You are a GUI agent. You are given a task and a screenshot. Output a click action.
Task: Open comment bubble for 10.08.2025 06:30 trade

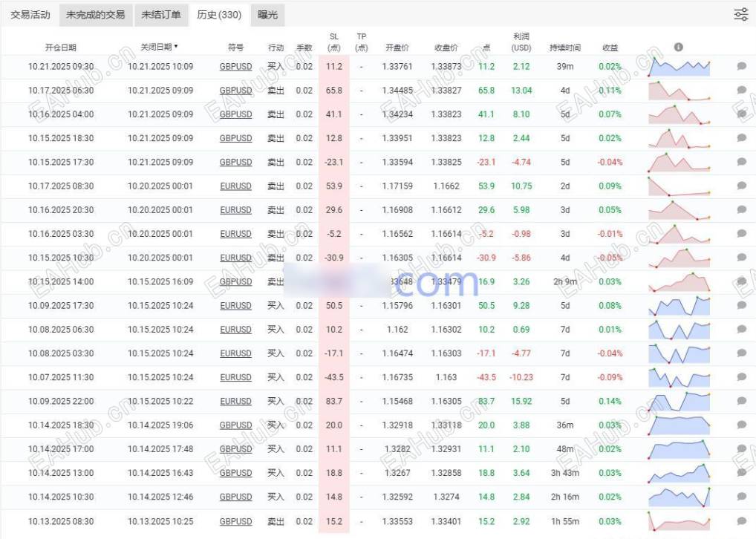click(742, 330)
